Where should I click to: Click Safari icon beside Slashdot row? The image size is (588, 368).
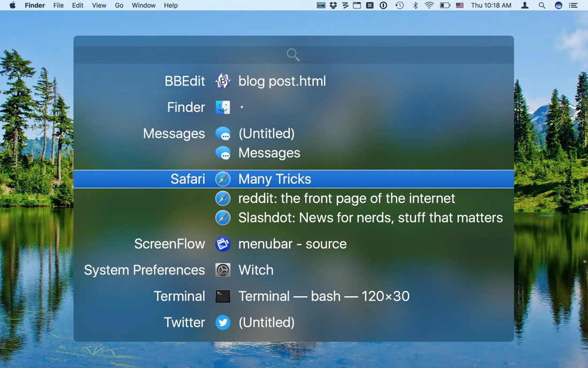coord(223,218)
